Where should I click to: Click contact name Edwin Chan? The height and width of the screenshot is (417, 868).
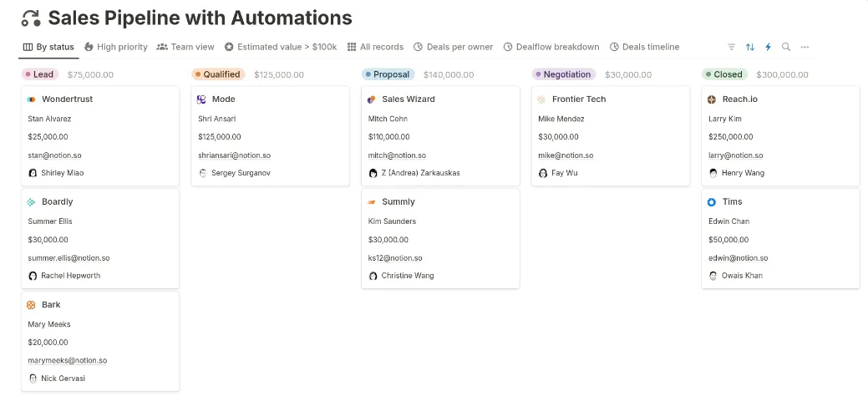point(729,221)
